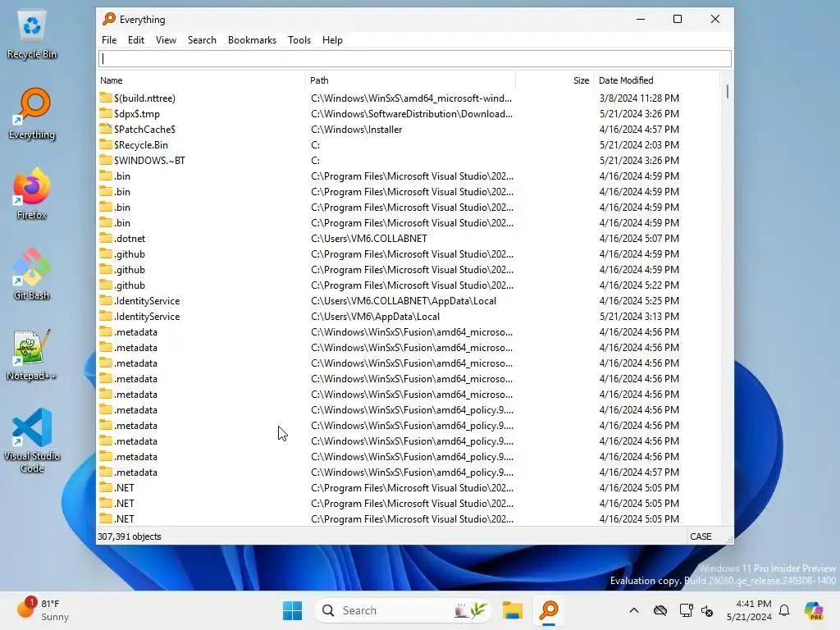The height and width of the screenshot is (630, 840).
Task: Open the notifications bell icon
Action: pos(784,610)
